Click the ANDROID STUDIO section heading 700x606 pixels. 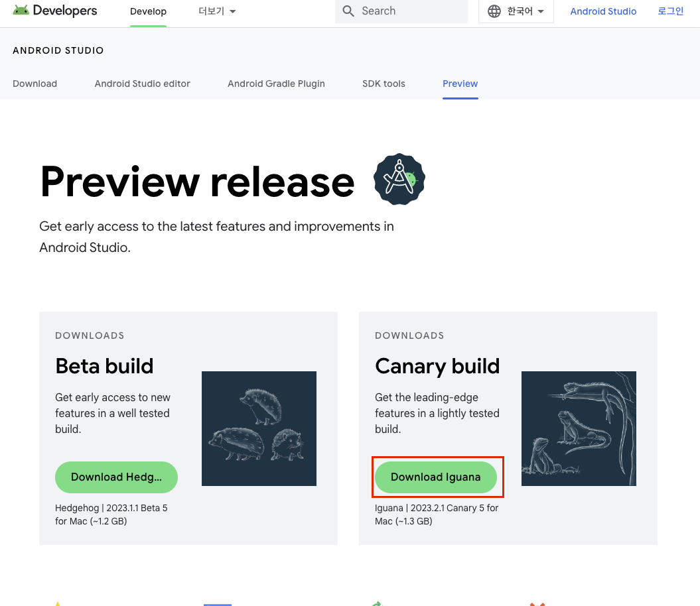tap(58, 50)
